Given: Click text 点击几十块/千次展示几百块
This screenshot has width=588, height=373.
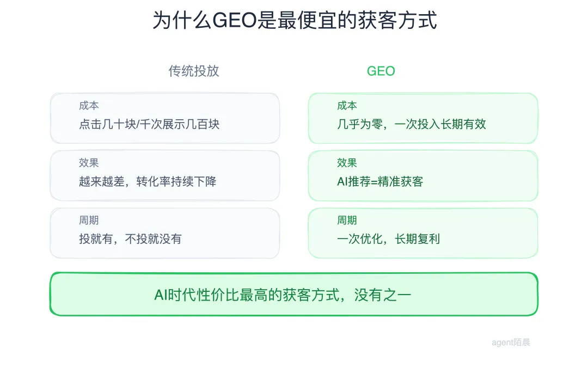Looking at the screenshot, I should point(149,124).
